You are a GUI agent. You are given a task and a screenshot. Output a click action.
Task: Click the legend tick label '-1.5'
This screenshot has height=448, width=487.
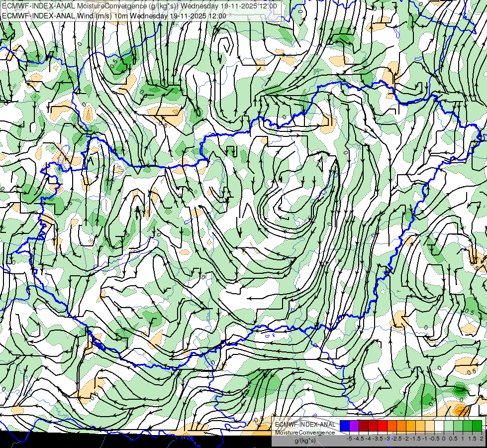point(416,439)
